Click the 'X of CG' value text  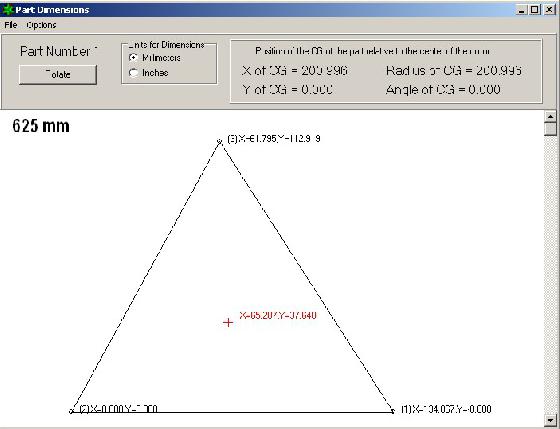[x=295, y=70]
